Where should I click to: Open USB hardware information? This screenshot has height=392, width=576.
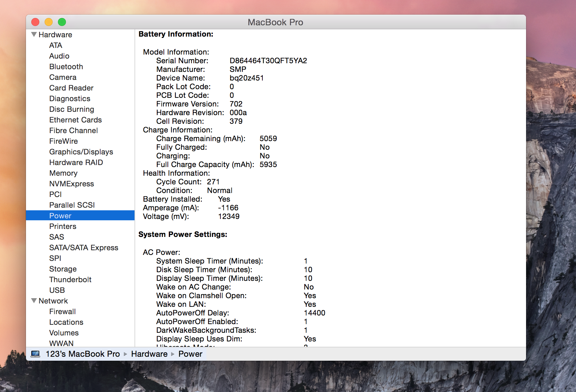57,290
